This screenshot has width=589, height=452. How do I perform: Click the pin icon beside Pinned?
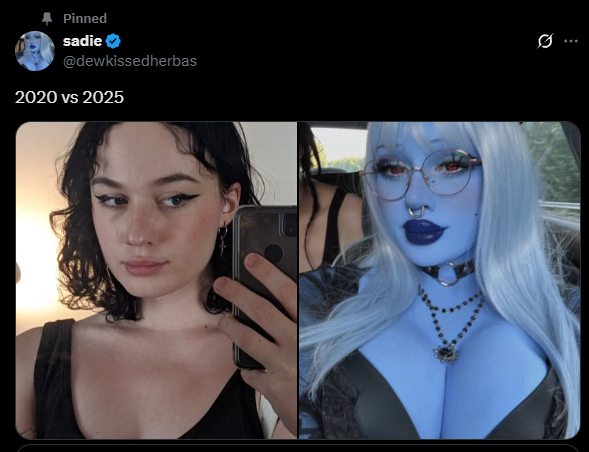(47, 18)
